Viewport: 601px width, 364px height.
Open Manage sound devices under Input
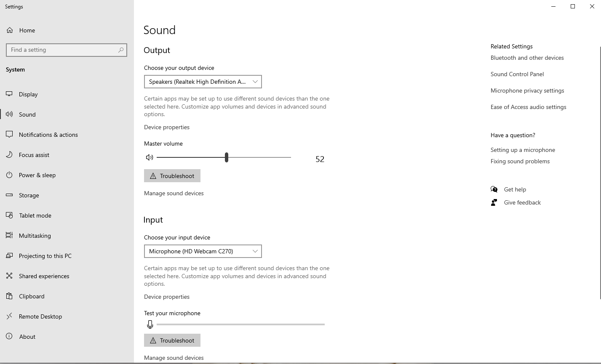click(x=174, y=358)
